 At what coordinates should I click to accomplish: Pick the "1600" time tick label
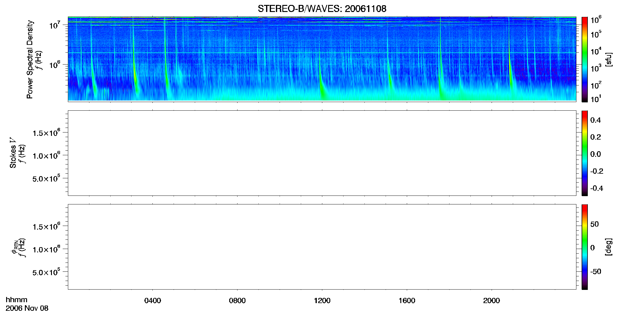407,301
